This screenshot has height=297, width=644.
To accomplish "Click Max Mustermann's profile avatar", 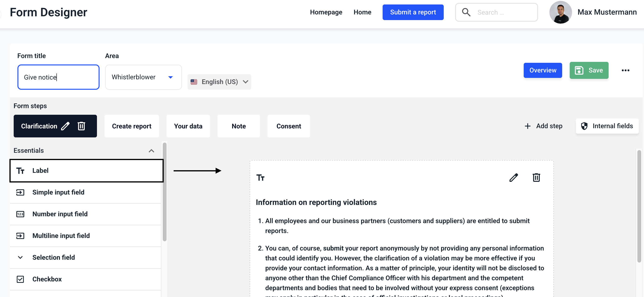I will (x=560, y=12).
